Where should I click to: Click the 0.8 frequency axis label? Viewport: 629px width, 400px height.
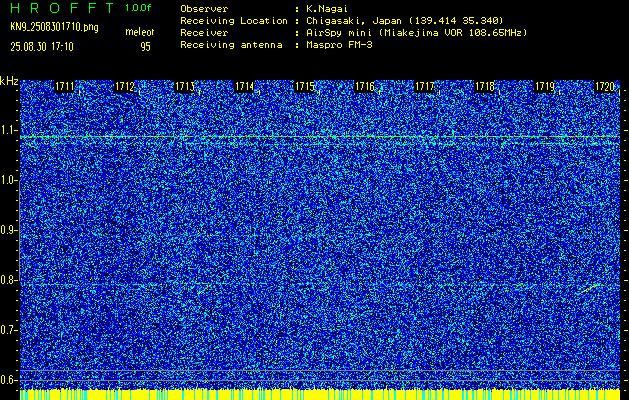9,280
